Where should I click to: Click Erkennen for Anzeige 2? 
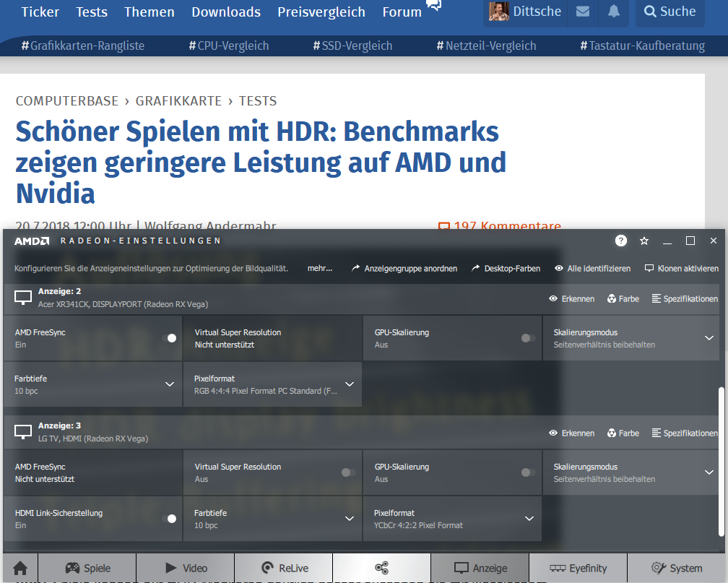pyautogui.click(x=571, y=298)
